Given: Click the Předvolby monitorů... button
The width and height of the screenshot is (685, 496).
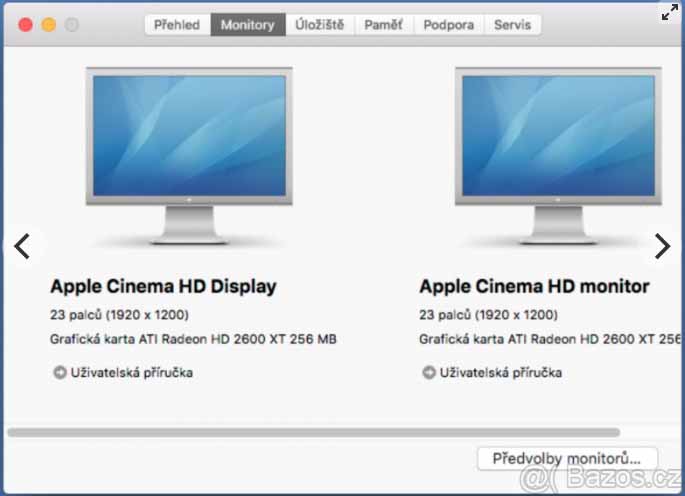Looking at the screenshot, I should [567, 458].
